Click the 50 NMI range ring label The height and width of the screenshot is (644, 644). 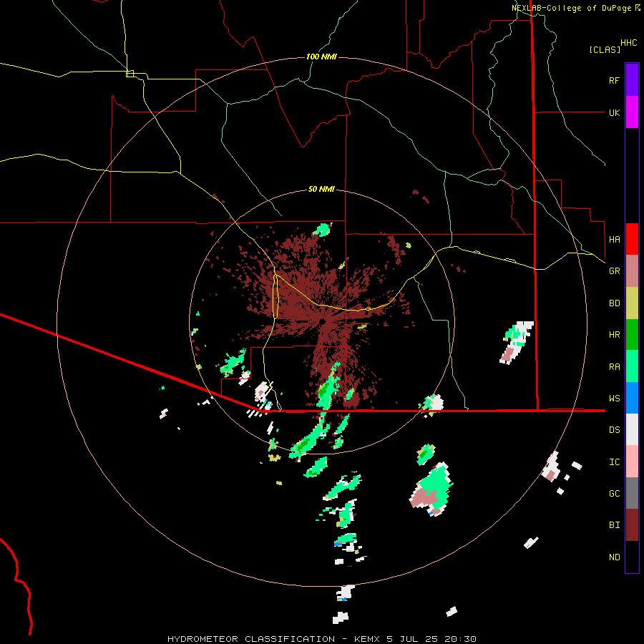point(321,190)
